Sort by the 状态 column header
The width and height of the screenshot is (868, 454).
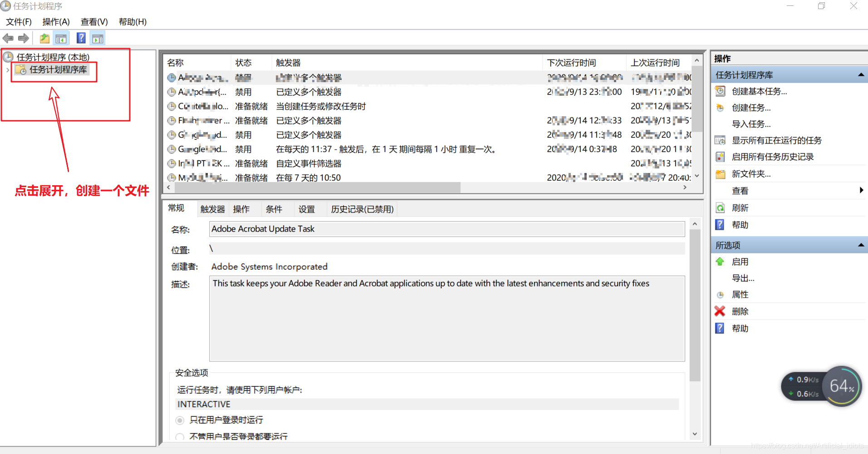point(251,63)
